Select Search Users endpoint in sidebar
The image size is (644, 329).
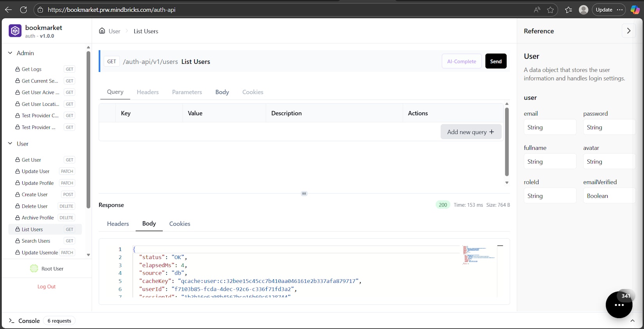coord(36,241)
